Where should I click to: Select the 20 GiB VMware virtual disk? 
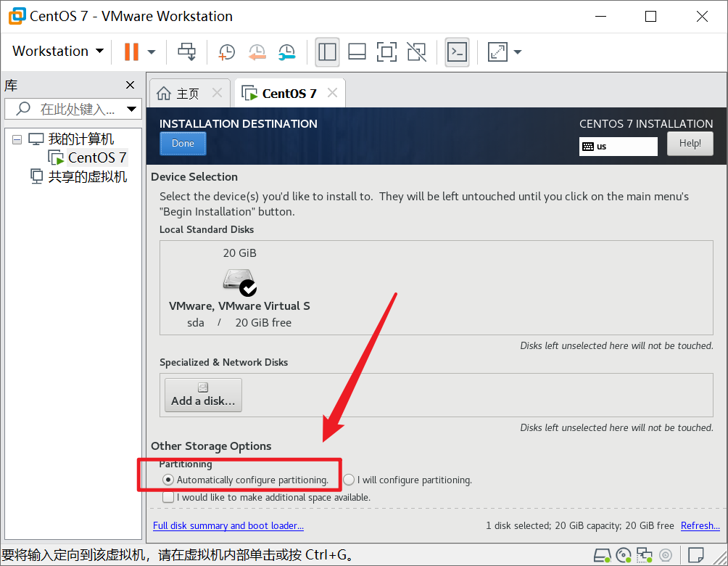pyautogui.click(x=239, y=287)
